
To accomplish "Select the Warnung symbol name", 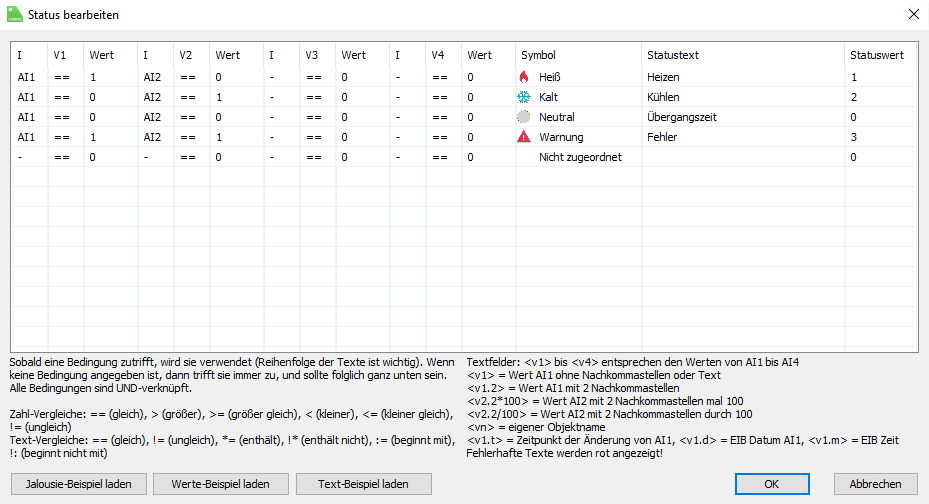I will point(561,137).
